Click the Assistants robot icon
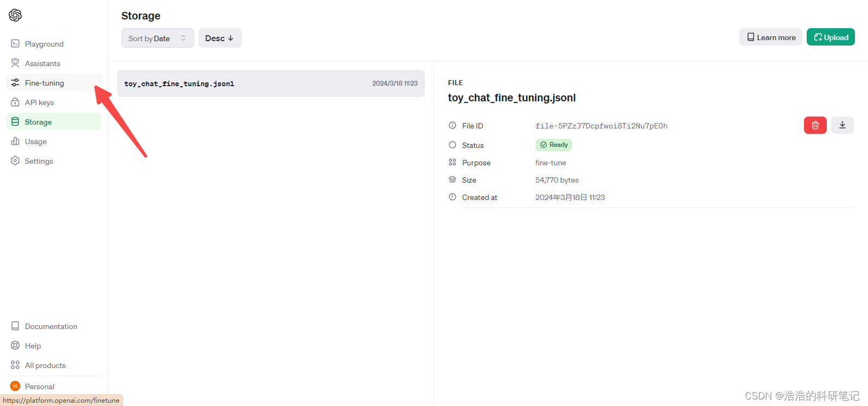The width and height of the screenshot is (868, 406). 15,63
